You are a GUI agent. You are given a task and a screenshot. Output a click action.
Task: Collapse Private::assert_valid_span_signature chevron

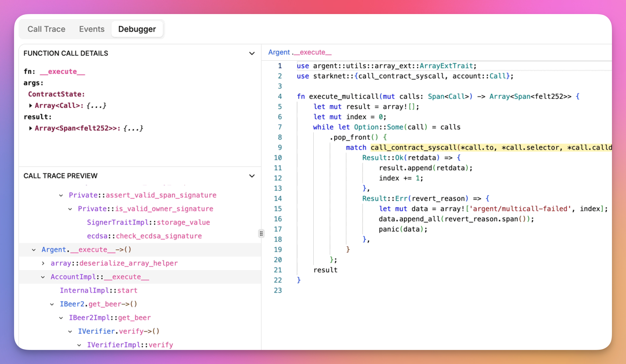point(61,195)
